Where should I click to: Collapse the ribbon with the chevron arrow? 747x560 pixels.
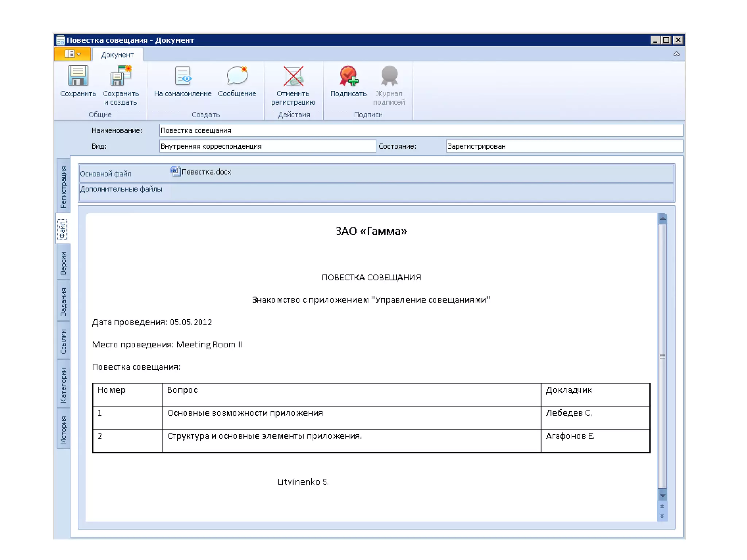pos(676,54)
